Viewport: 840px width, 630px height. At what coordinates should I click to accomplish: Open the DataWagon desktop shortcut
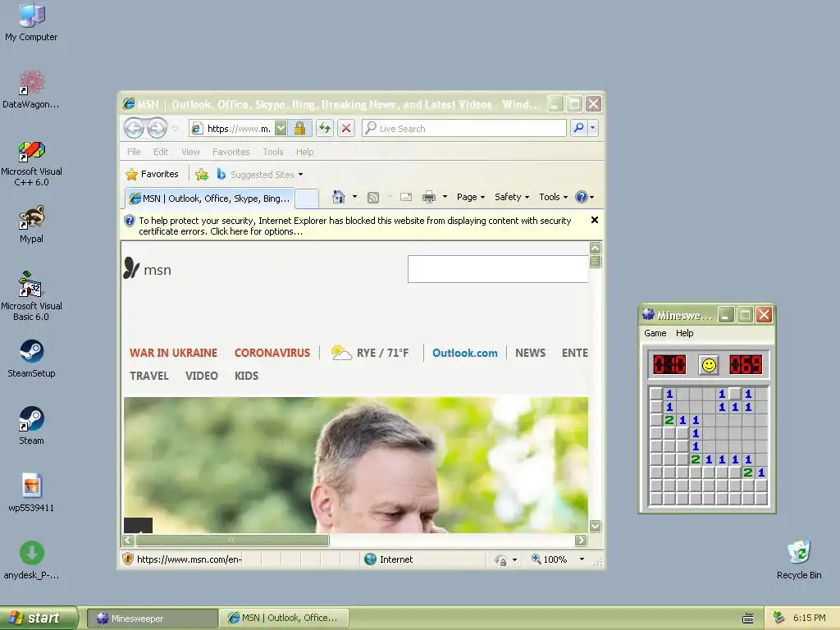coord(31,89)
